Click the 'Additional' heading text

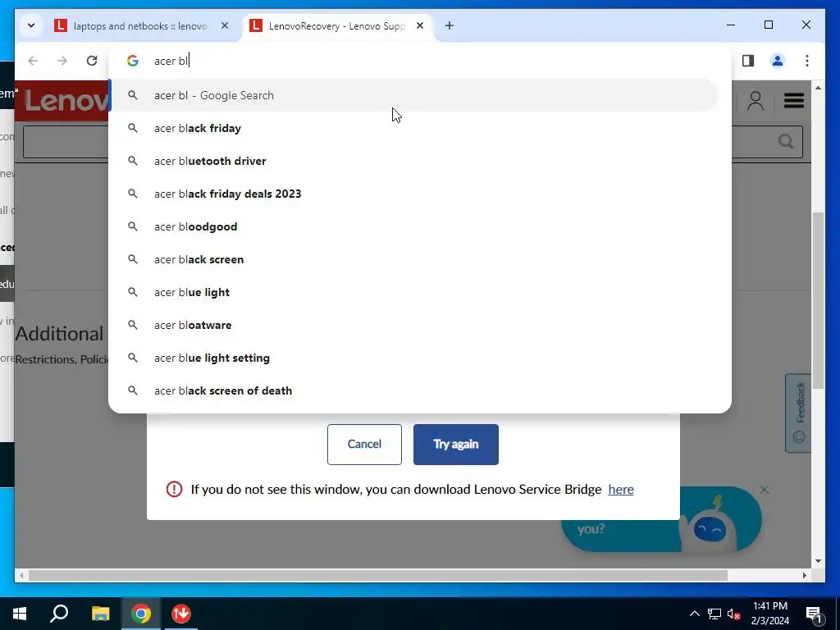(59, 334)
